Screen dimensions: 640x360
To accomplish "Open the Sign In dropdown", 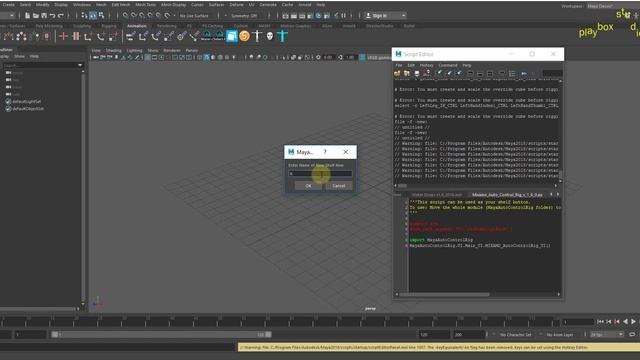I will (x=385, y=16).
